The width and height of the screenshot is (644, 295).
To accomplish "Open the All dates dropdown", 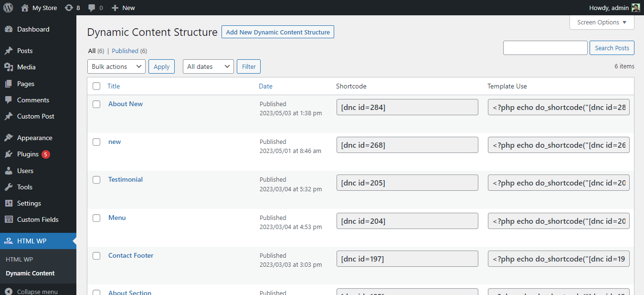I will point(208,66).
